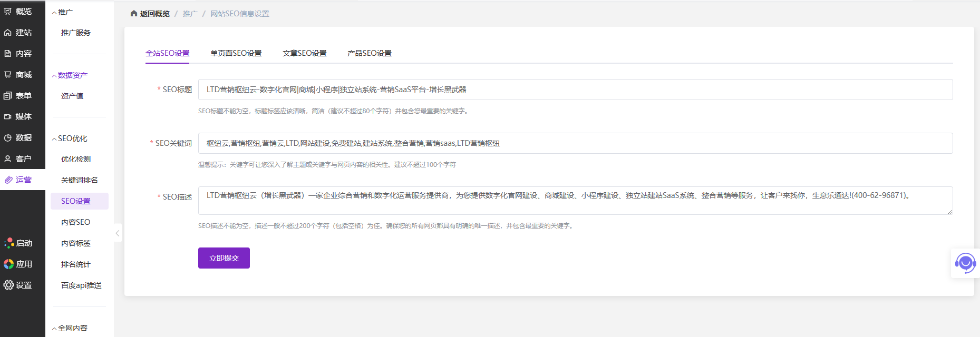This screenshot has width=980, height=337.
Task: Open the 概览 overview icon in sidebar
Action: click(x=8, y=11)
